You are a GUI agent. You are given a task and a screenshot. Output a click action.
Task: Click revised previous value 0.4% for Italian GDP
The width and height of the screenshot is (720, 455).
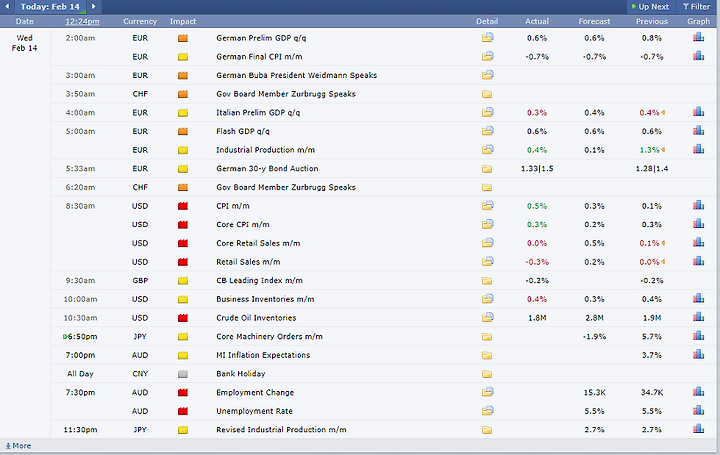pos(649,112)
